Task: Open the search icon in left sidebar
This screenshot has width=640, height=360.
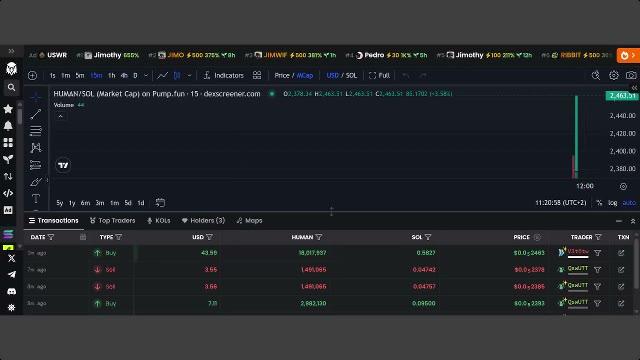Action: (11, 87)
